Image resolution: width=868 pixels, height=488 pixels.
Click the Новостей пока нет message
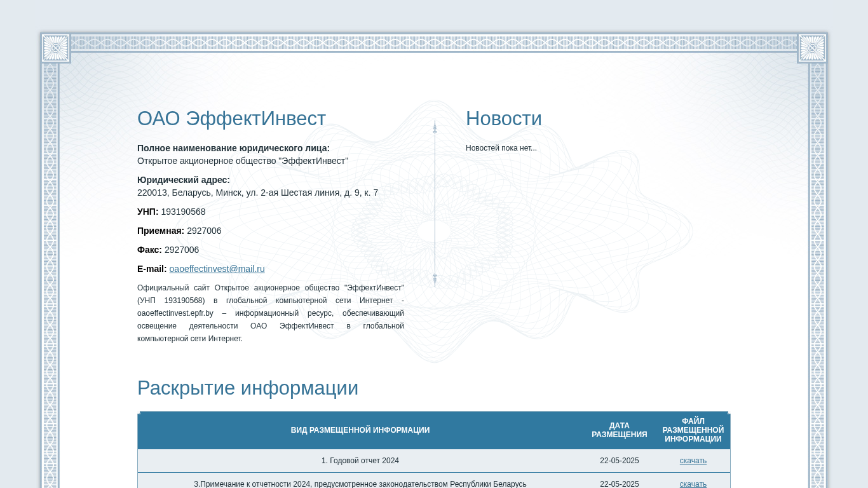501,148
